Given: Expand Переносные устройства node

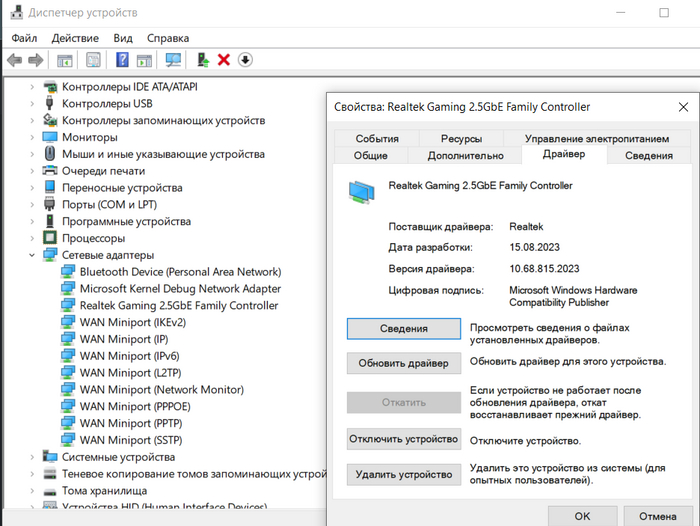Looking at the screenshot, I should (32, 188).
